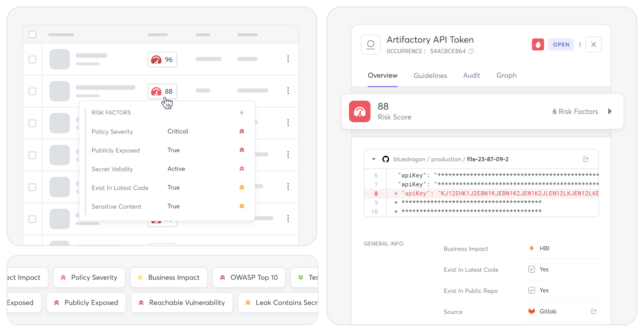Image resolution: width=644 pixels, height=332 pixels.
Task: Switch to the Overview tab
Action: 382,76
